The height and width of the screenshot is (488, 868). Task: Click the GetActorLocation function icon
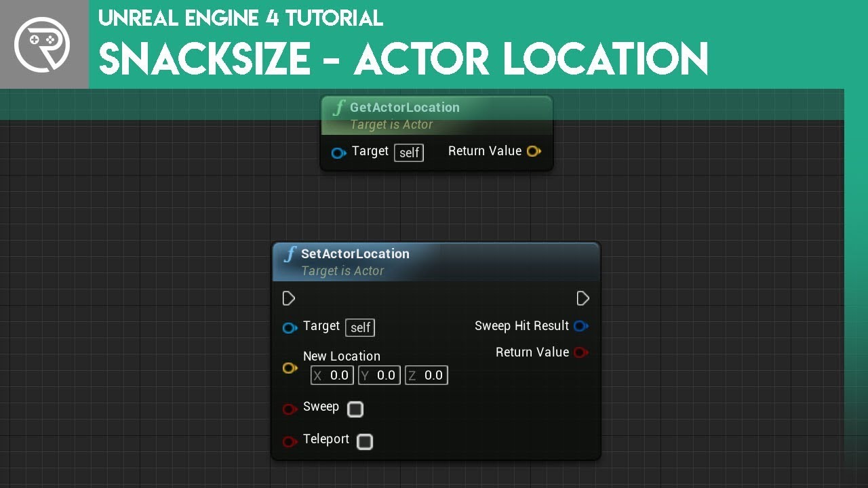point(338,108)
